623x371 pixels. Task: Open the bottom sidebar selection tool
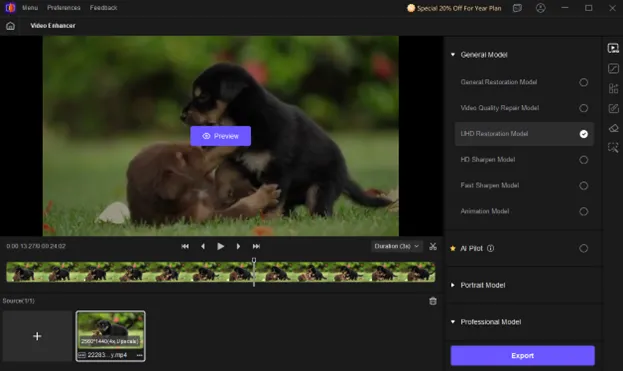click(x=613, y=148)
